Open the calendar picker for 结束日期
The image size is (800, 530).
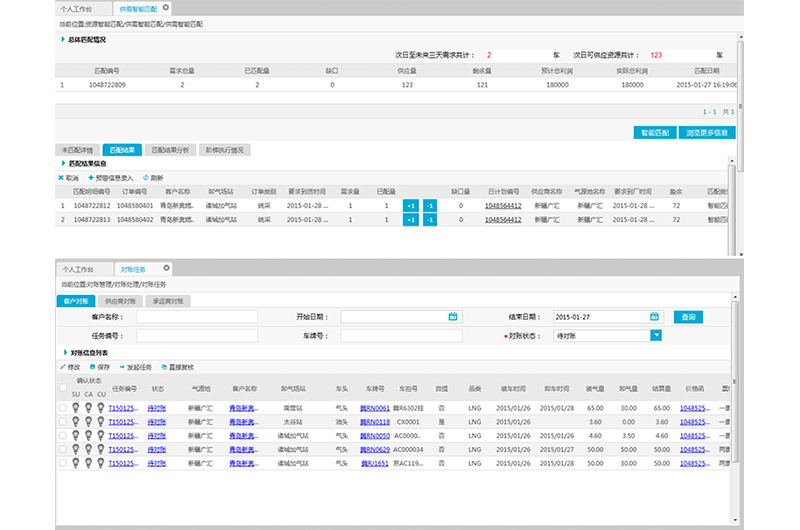coord(655,317)
